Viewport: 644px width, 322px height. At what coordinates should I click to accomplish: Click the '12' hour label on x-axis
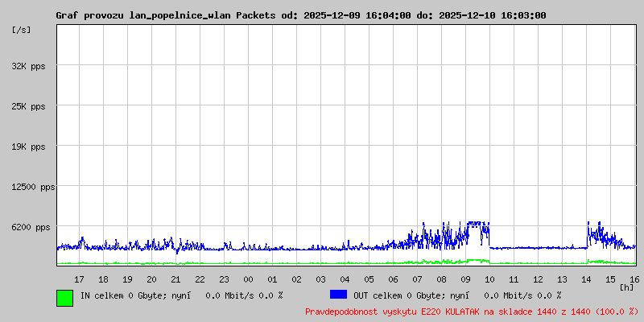[x=538, y=279]
